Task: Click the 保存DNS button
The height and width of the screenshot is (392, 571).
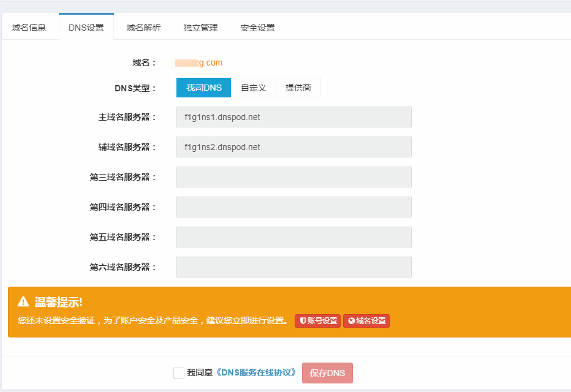Action: click(x=327, y=373)
